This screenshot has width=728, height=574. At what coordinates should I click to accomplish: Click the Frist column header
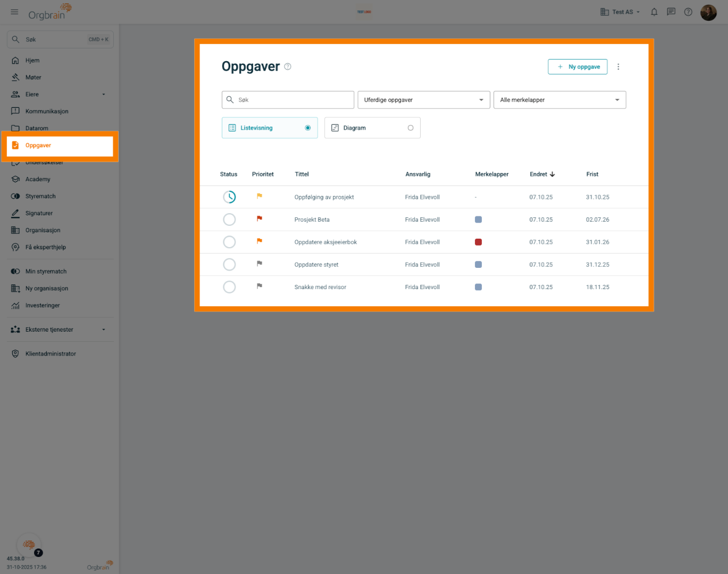592,174
